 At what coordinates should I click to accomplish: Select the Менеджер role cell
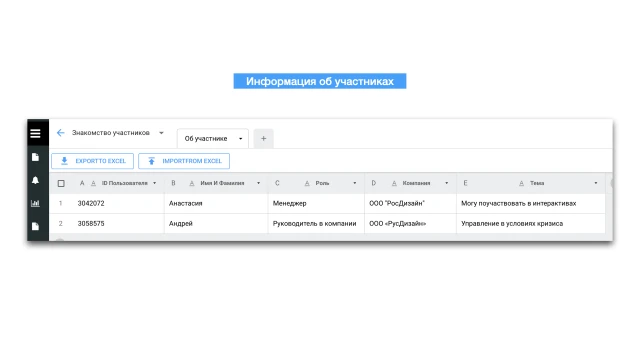pyautogui.click(x=316, y=203)
